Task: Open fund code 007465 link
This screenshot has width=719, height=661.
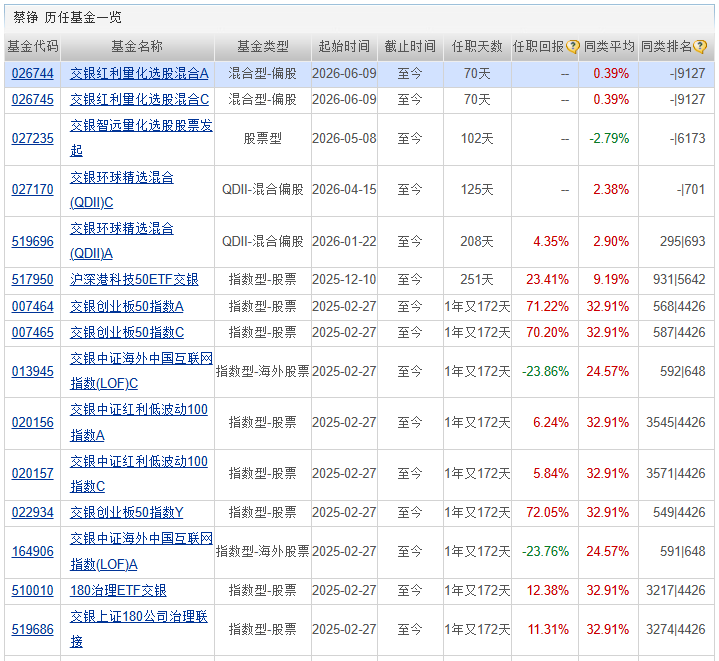Action: pyautogui.click(x=33, y=332)
